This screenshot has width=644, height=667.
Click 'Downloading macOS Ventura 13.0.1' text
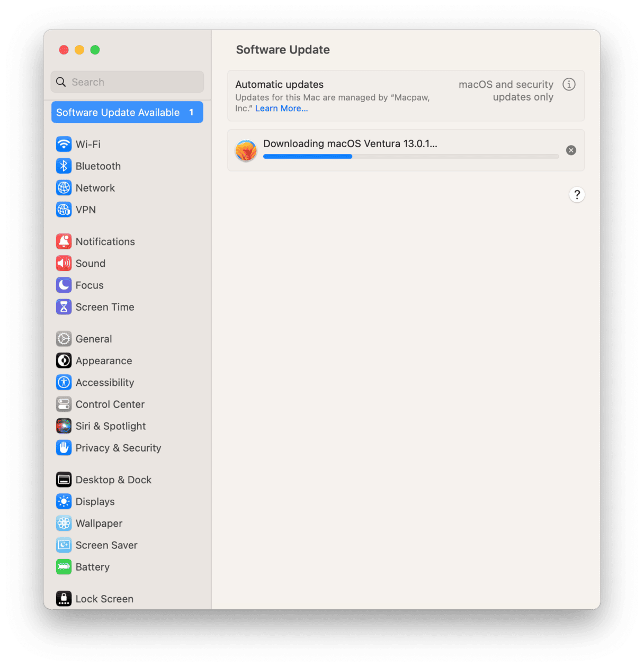350,143
